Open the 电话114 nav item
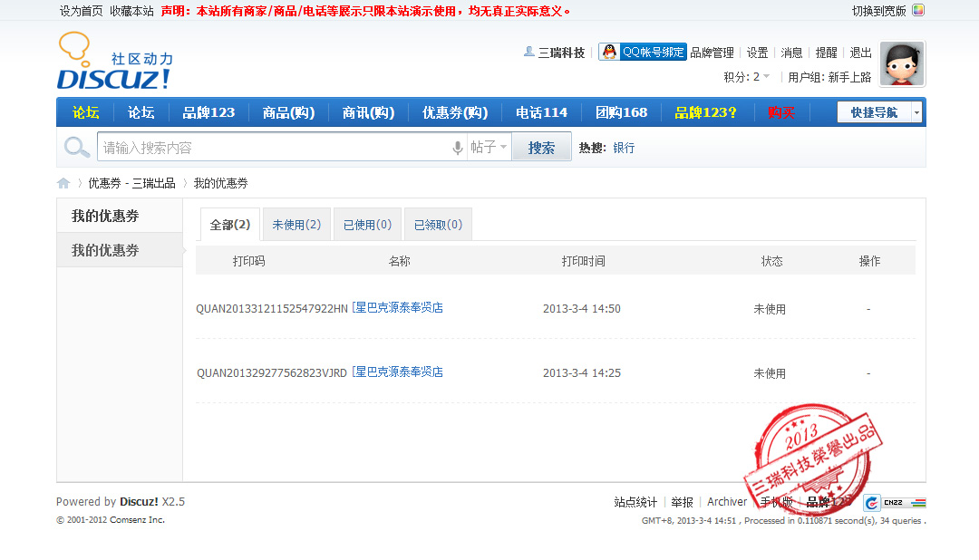This screenshot has height=560, width=979. point(541,112)
